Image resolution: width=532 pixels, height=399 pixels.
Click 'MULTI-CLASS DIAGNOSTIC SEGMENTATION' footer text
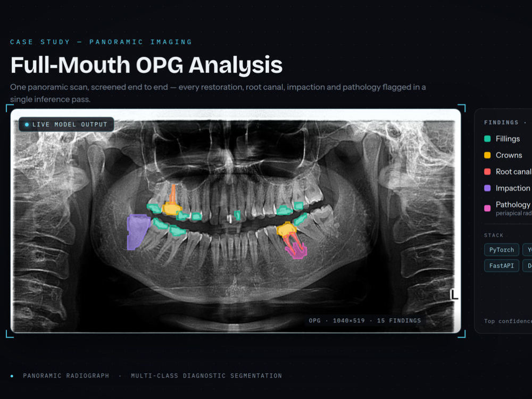[x=206, y=376]
